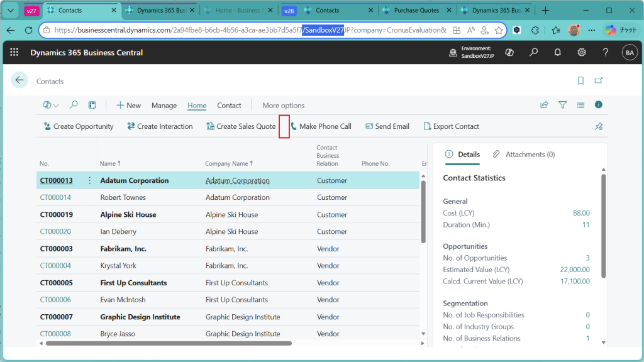The image size is (644, 362).
Task: Toggle the list layout view icon
Action: pos(580,105)
